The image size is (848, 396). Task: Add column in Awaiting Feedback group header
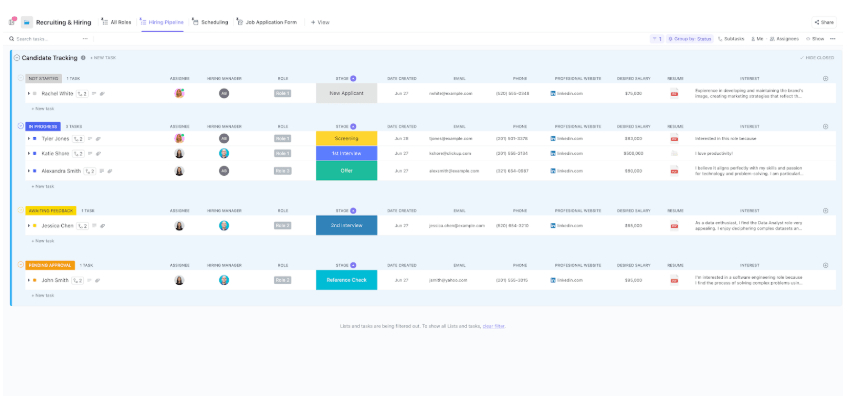coord(825,210)
